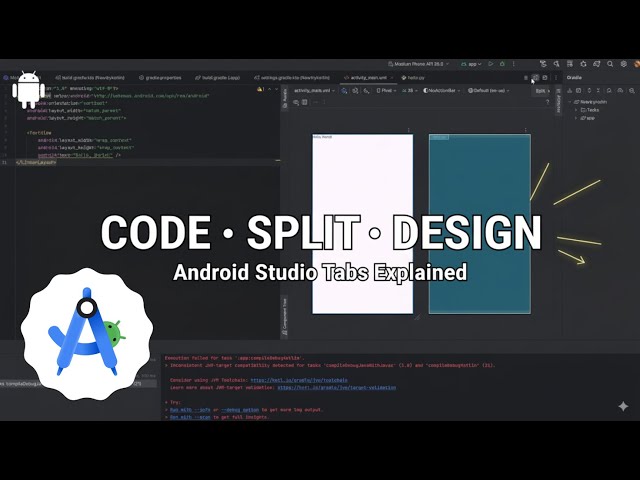Open the API 35 version dropdown

click(x=409, y=91)
